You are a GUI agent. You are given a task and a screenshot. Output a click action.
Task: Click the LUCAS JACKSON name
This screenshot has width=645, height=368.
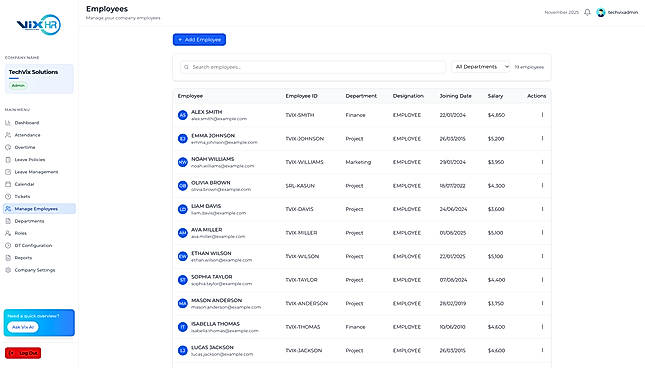coord(212,347)
